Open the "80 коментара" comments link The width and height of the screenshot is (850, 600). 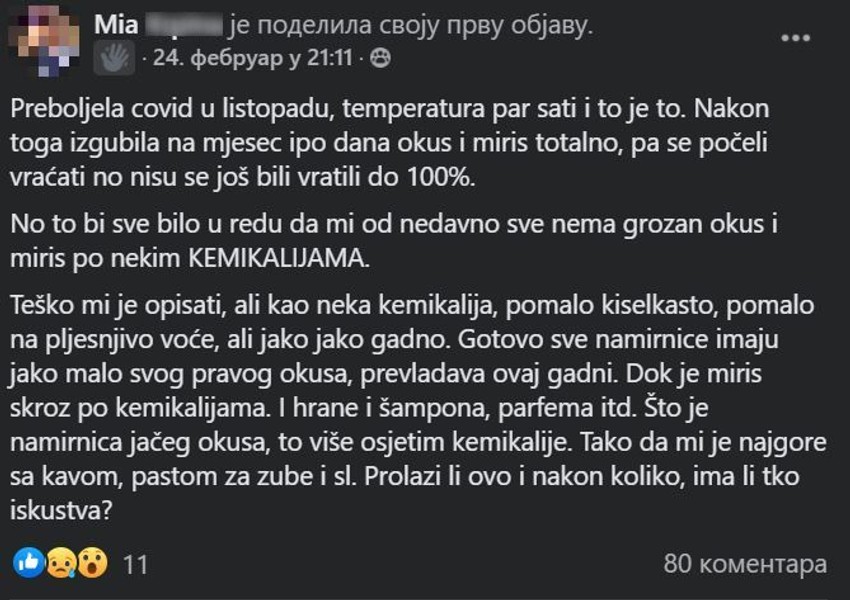coord(745,564)
